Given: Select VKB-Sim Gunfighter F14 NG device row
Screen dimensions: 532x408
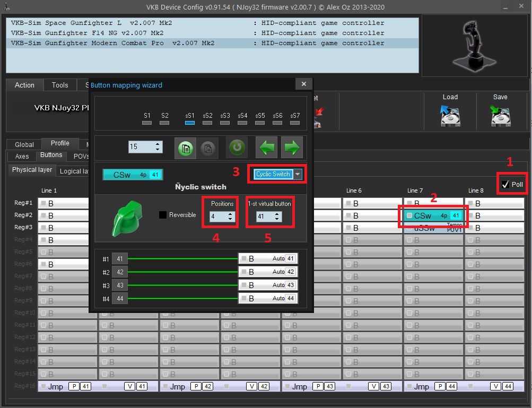Looking at the screenshot, I should pos(212,33).
